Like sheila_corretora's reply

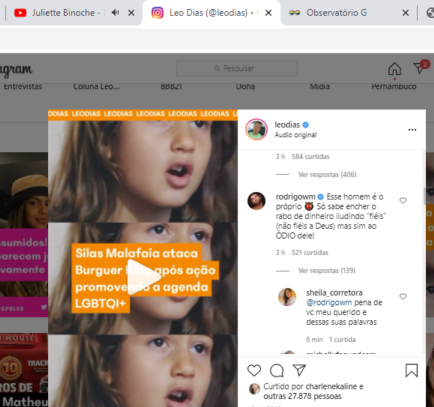[x=403, y=296]
